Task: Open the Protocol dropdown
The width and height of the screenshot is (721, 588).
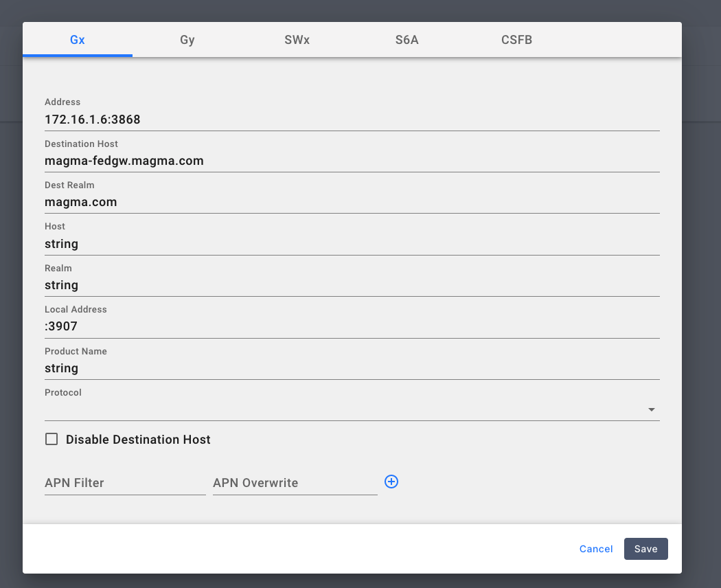Action: (x=352, y=409)
